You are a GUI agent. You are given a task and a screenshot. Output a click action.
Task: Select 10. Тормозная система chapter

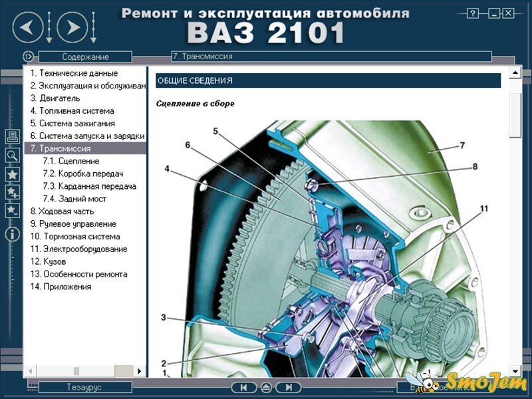coord(75,237)
